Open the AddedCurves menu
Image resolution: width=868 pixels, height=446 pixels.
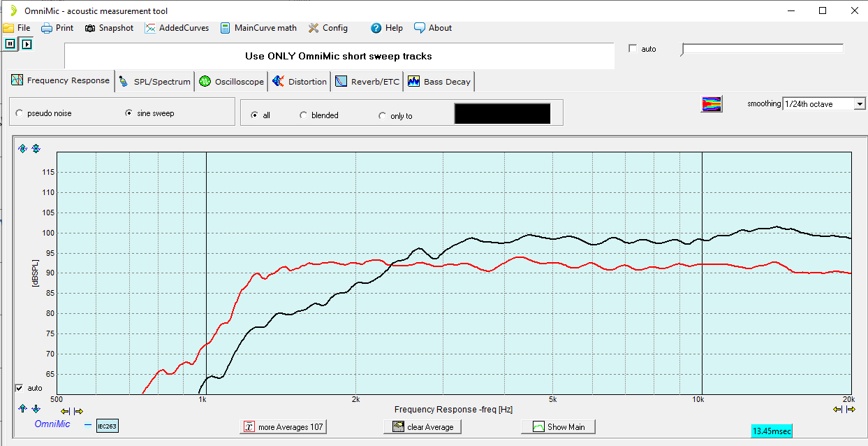(177, 28)
